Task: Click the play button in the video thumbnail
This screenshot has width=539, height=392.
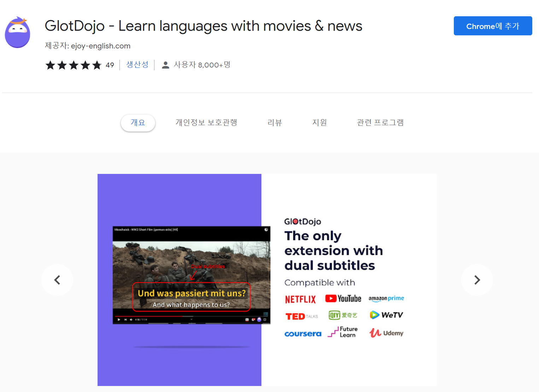Action: pyautogui.click(x=119, y=320)
